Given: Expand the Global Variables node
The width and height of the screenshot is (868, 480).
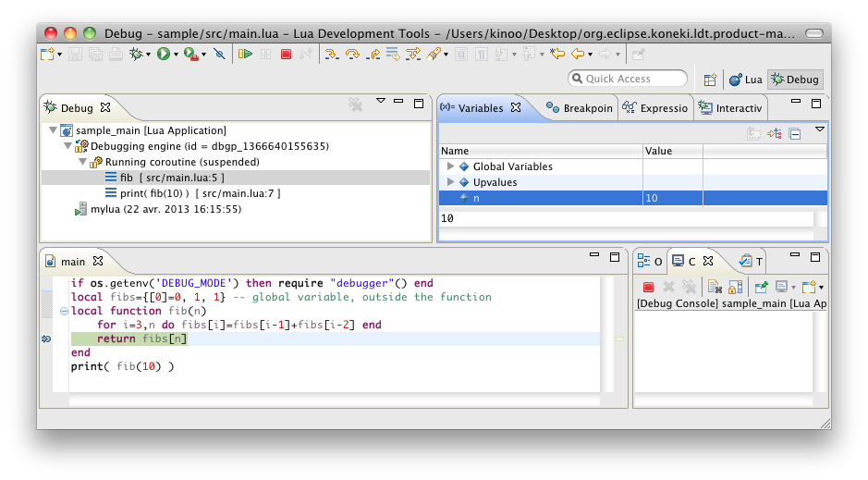Looking at the screenshot, I should click(x=450, y=166).
